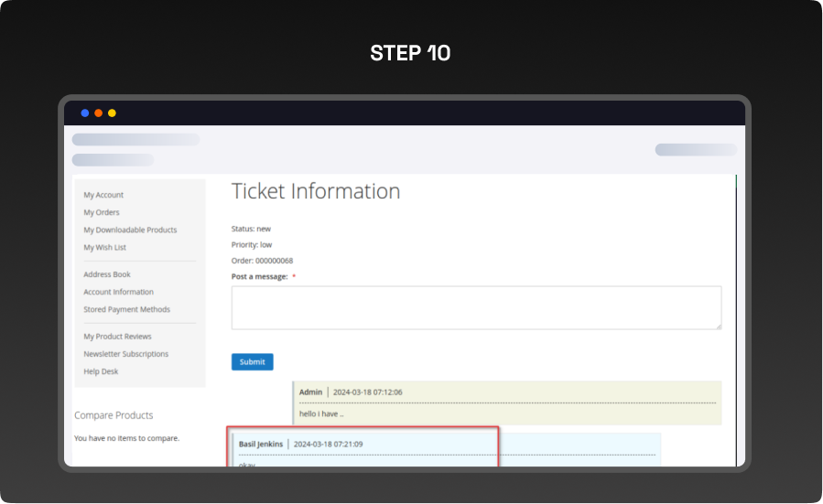Click the message box resize handle

click(x=717, y=325)
